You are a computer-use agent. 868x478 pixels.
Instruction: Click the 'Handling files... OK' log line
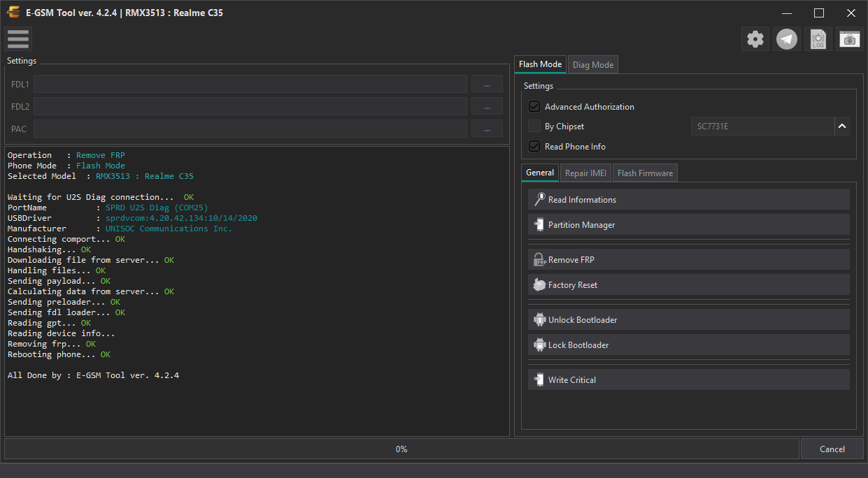pyautogui.click(x=57, y=270)
